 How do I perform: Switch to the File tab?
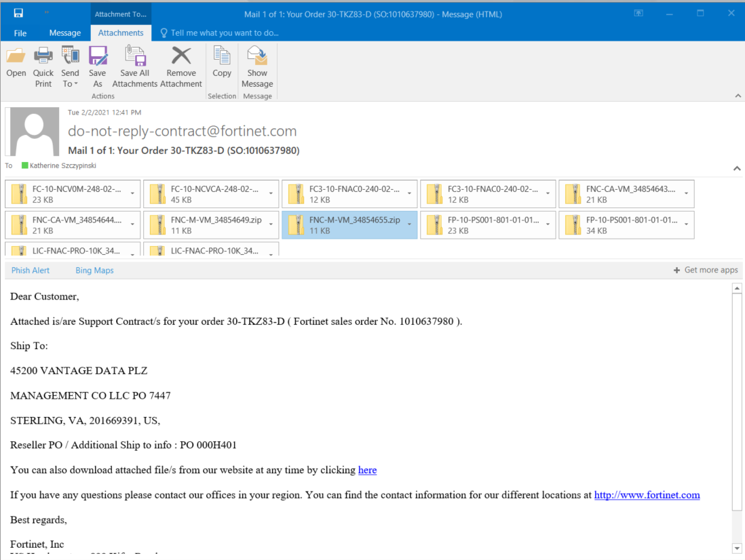click(20, 32)
